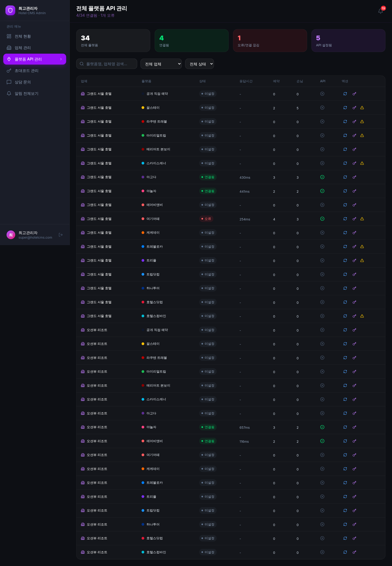
Task: Refresh the 꿀스테이 row for 그랜드 서울 호텔
Action: [x=345, y=108]
